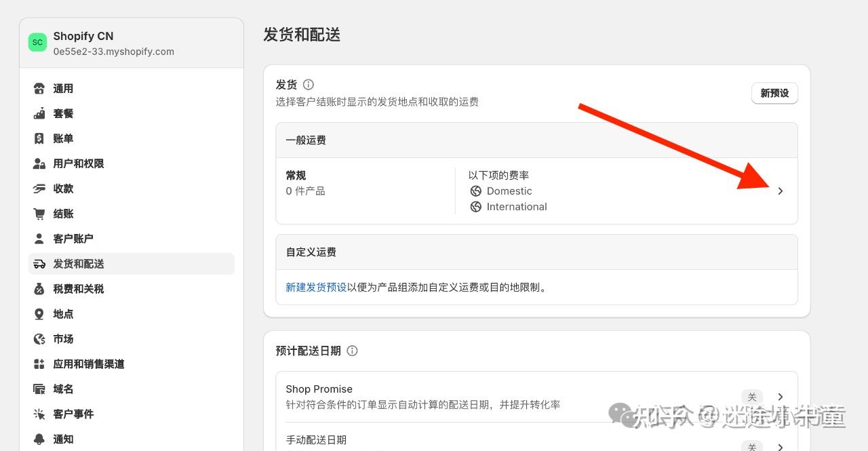Click the 结账 shopping cart icon
This screenshot has height=451, width=868.
39,214
